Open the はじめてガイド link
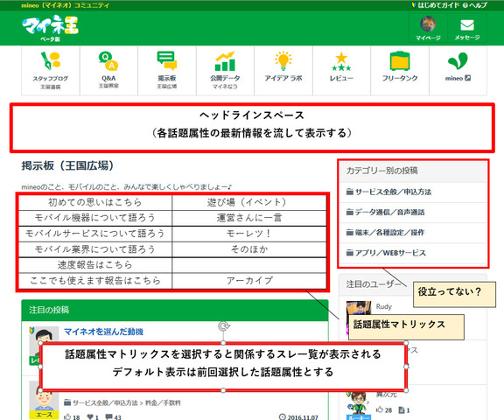The height and width of the screenshot is (420, 504). (x=436, y=5)
